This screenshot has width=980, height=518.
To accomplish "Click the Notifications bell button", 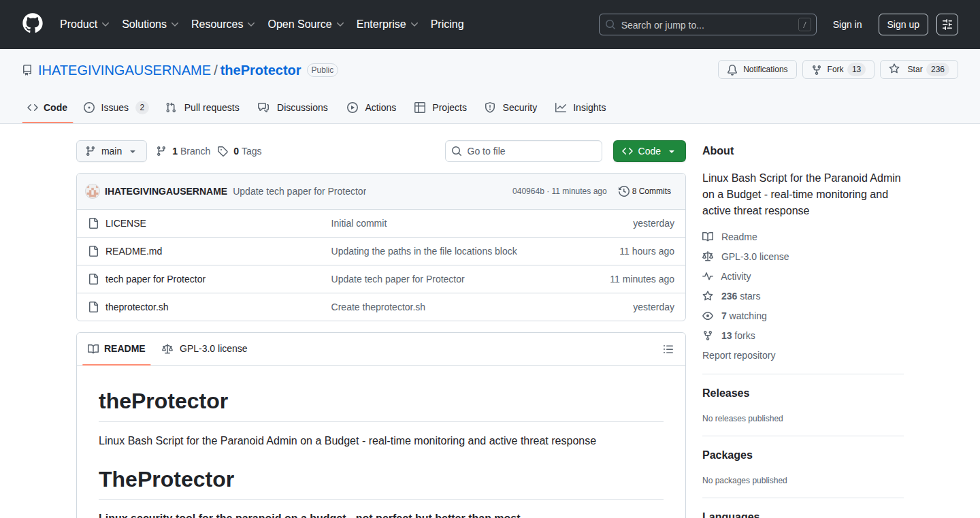I will tap(757, 69).
